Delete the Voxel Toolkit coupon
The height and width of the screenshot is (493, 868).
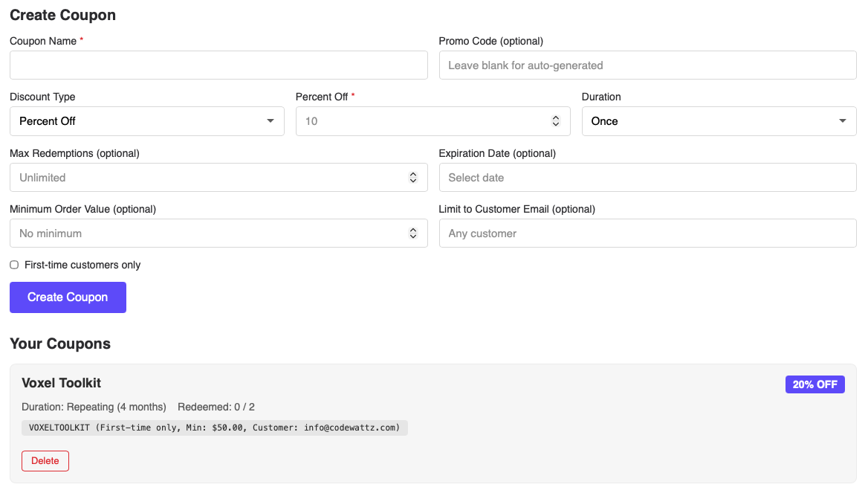coord(45,460)
